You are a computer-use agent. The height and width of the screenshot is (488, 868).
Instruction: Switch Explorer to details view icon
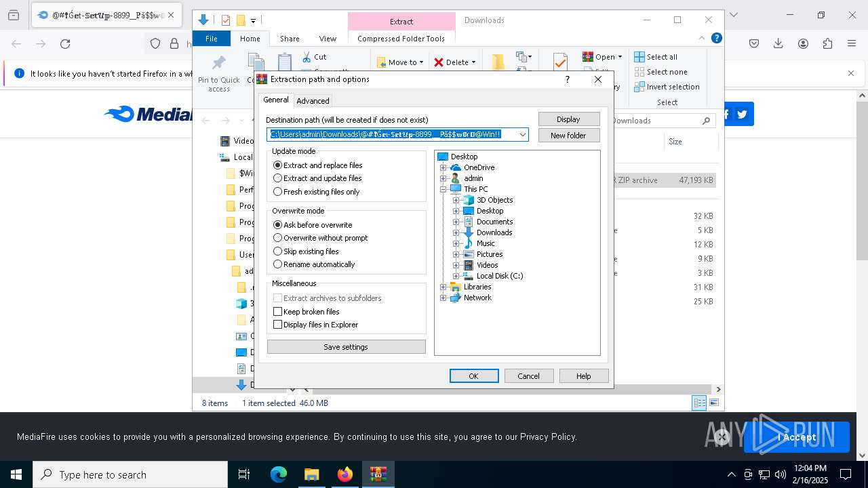[699, 403]
